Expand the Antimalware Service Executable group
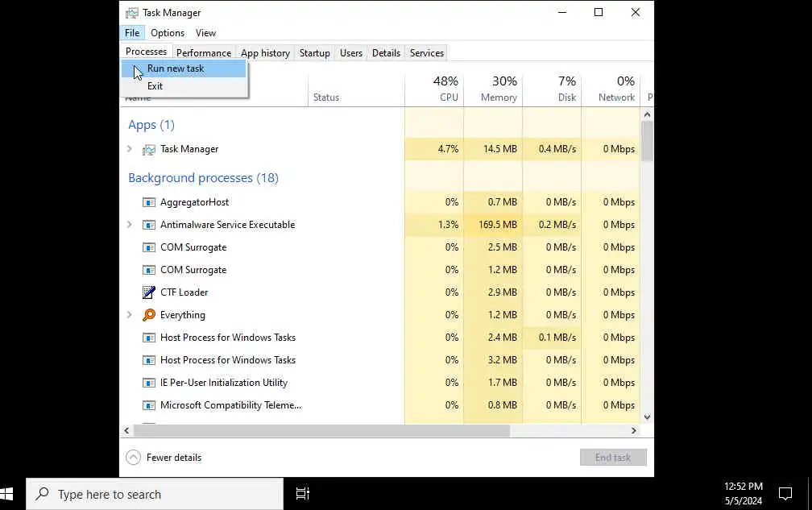The image size is (812, 510). tap(130, 225)
